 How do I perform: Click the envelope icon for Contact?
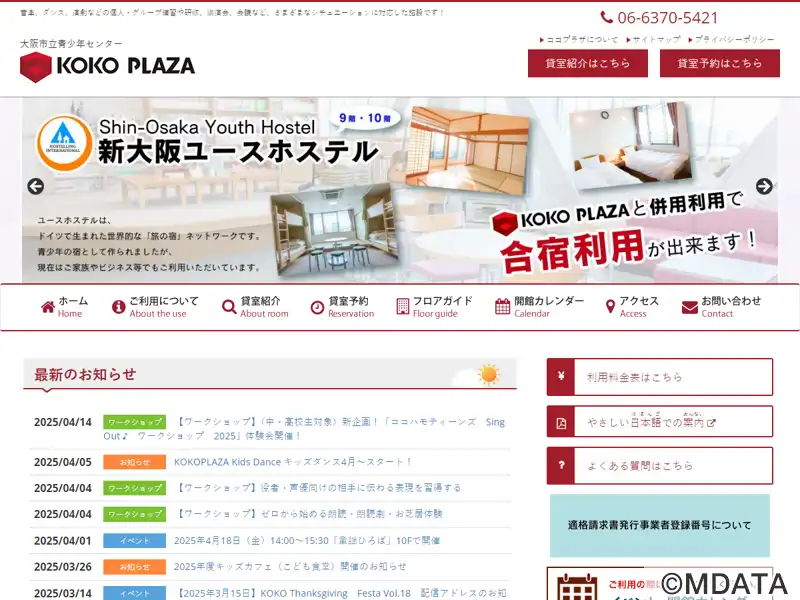[x=690, y=307]
